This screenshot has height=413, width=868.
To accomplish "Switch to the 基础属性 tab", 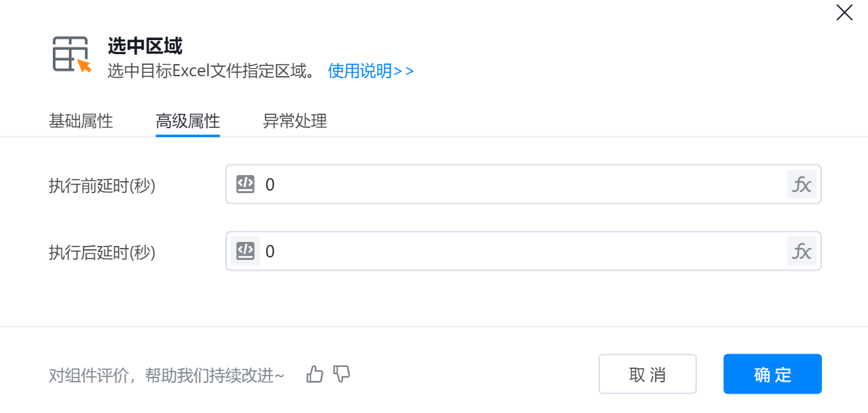I will pos(81,122).
